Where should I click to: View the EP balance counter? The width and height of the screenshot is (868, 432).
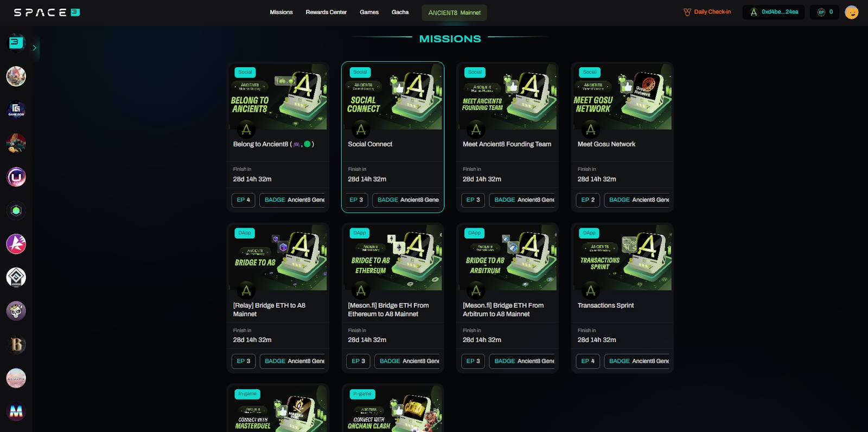tap(825, 12)
